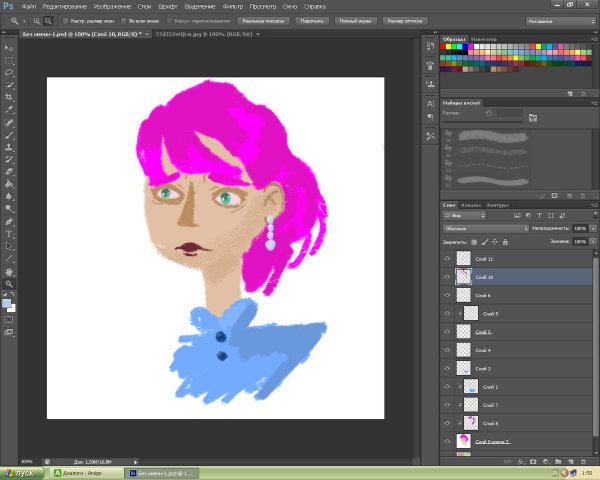Click zoom out magnifier in options bar
Viewport: 600px width, 480px height.
tap(47, 20)
